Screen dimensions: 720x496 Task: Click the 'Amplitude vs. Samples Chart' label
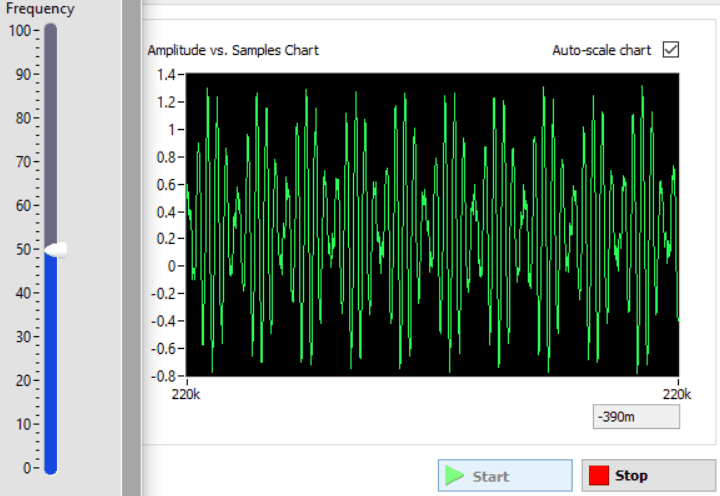pos(233,50)
